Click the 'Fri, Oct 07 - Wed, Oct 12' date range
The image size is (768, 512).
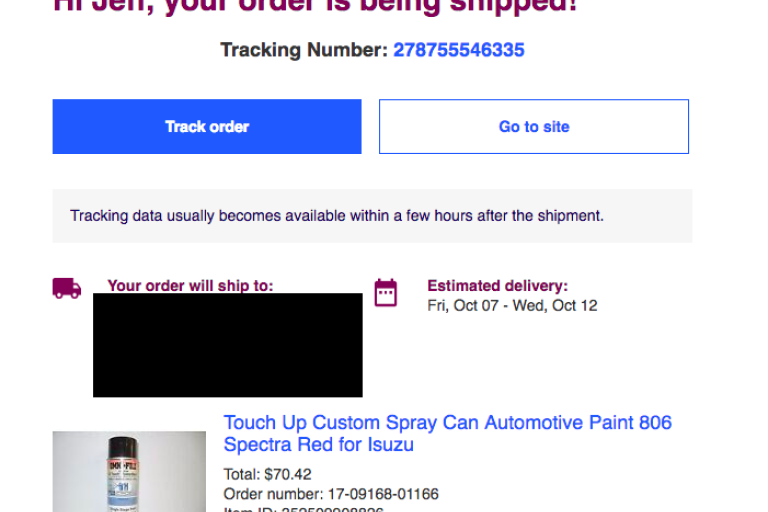coord(512,305)
